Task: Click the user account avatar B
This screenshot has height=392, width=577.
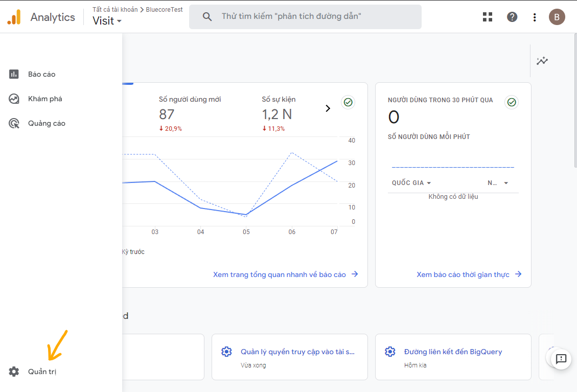Action: 557,17
